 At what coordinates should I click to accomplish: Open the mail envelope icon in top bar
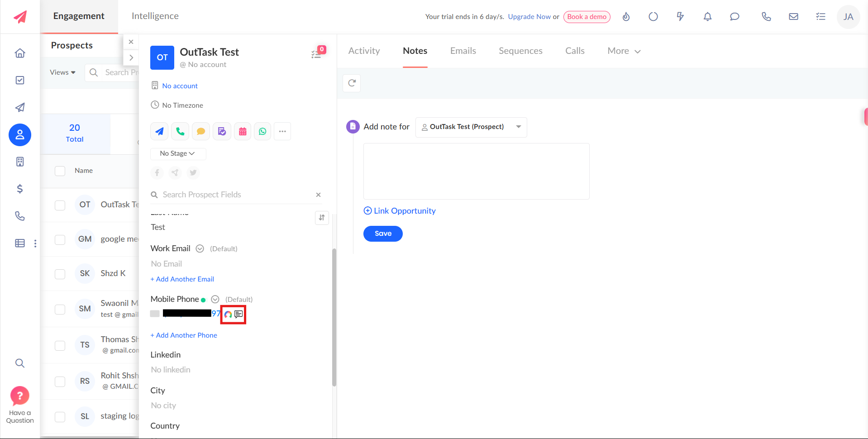coord(793,17)
